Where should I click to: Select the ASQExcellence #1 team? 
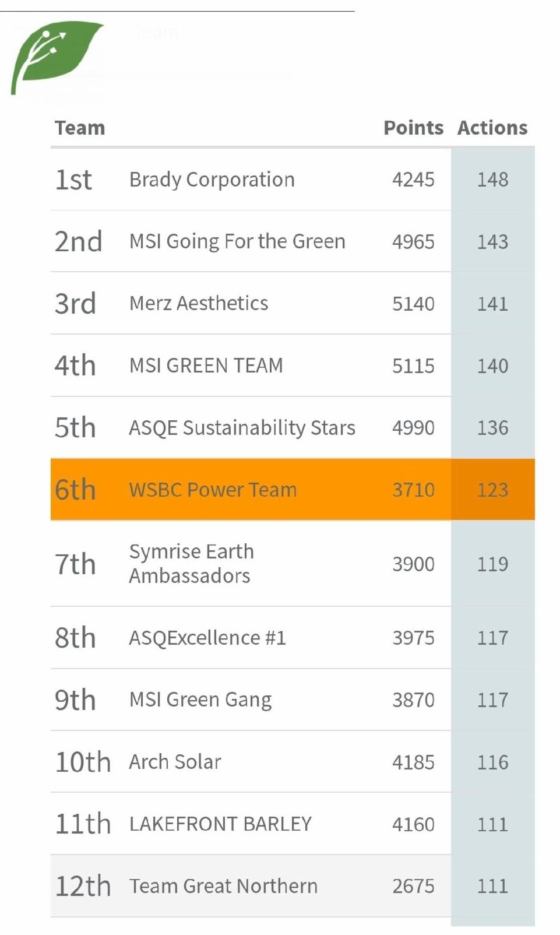207,638
